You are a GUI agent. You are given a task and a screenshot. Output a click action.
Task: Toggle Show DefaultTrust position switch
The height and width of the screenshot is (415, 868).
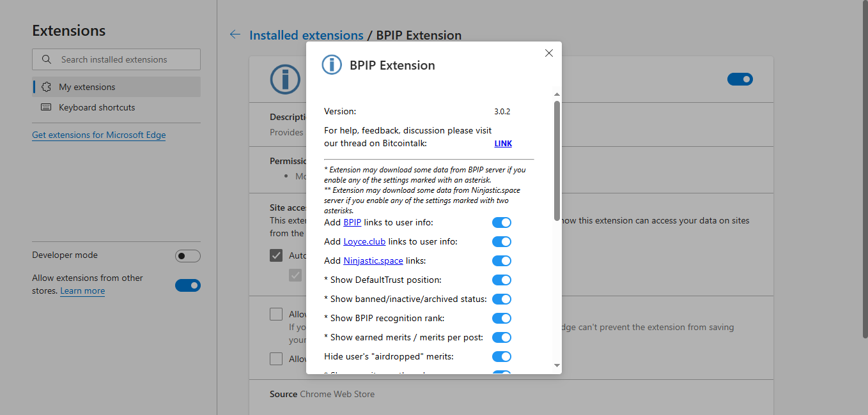click(502, 280)
